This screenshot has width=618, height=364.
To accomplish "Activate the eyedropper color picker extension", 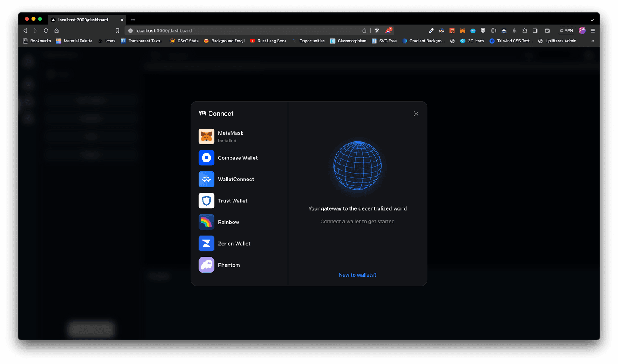I will pyautogui.click(x=431, y=30).
